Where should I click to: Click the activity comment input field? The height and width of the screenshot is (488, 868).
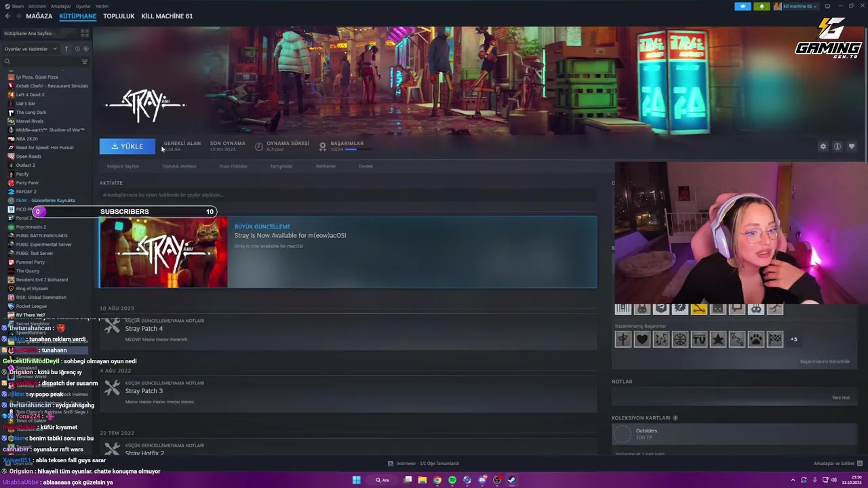point(348,195)
